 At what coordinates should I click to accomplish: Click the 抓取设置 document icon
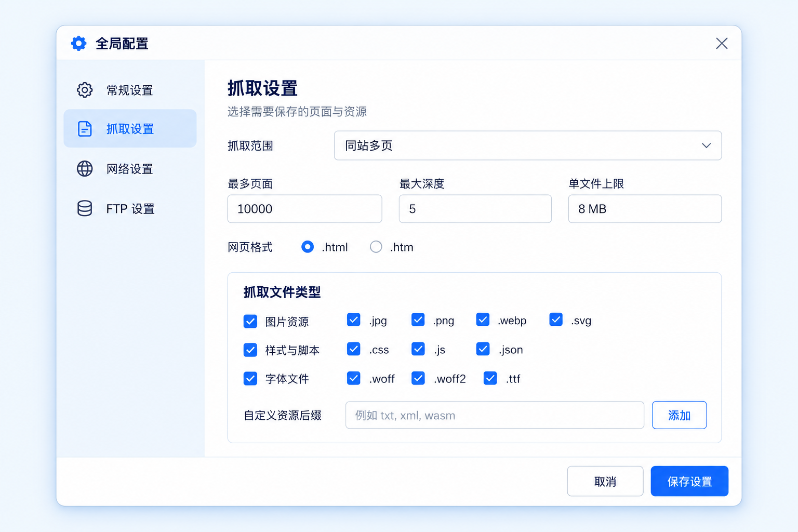(85, 129)
